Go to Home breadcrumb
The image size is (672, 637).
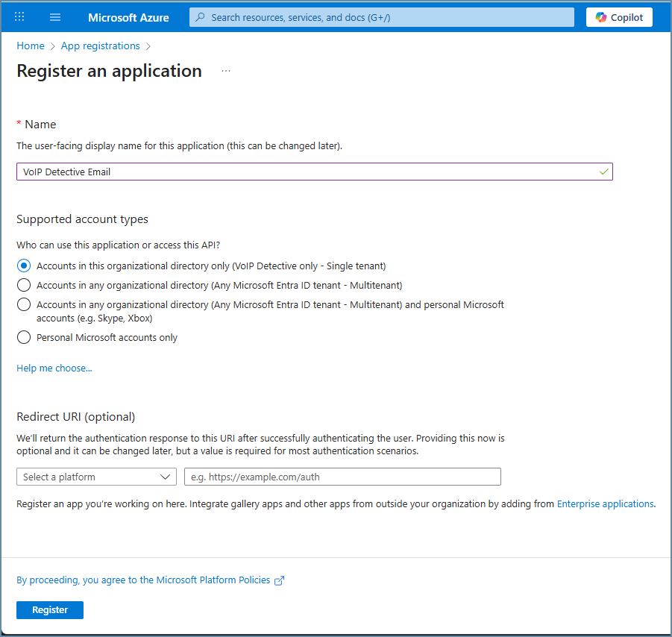pos(31,45)
